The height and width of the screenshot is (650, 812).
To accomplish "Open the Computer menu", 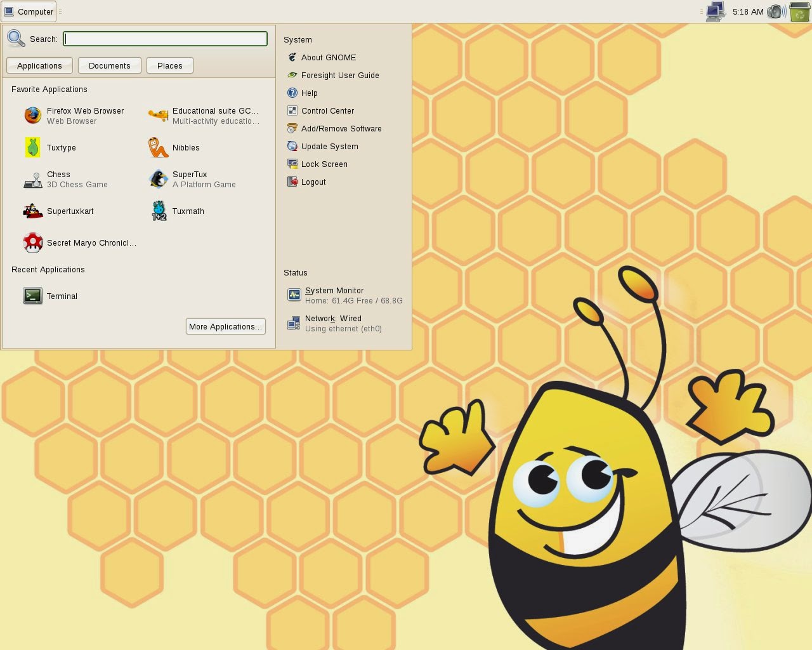I will pyautogui.click(x=29, y=11).
